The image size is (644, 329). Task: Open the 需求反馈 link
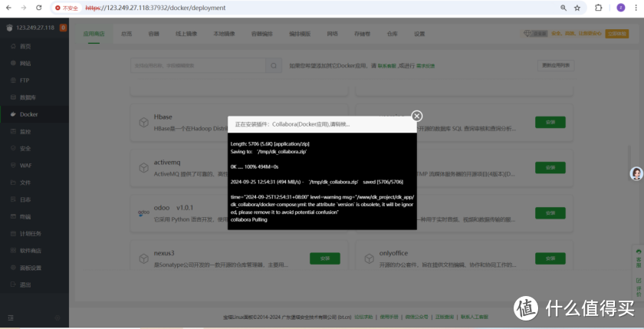pyautogui.click(x=426, y=66)
